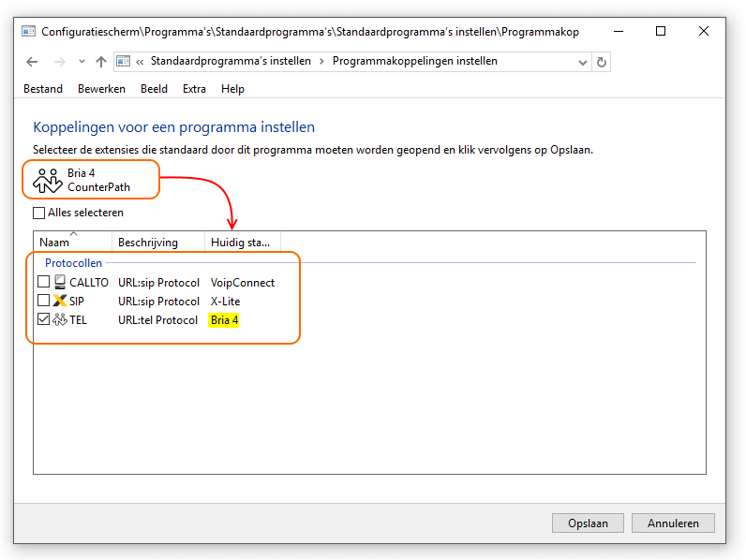Select 'URL:tel Protocol' description cell
This screenshot has width=746, height=560.
(x=158, y=320)
